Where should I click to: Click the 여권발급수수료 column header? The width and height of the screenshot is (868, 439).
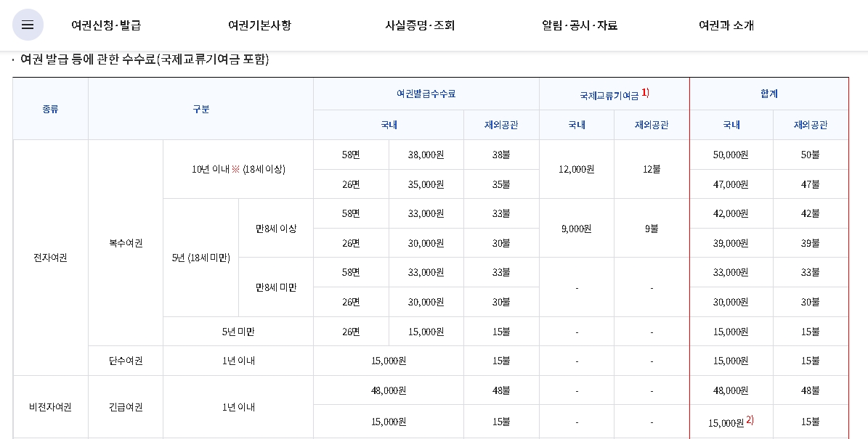tap(426, 93)
